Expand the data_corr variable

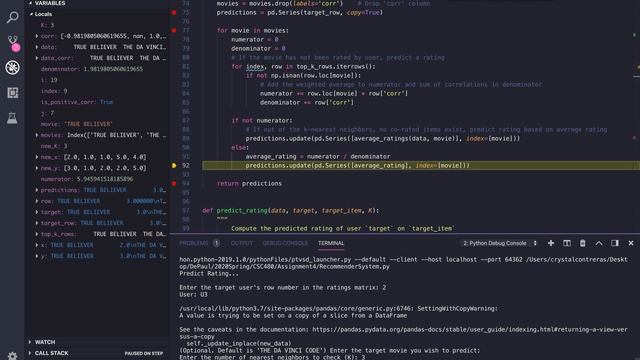click(37, 58)
